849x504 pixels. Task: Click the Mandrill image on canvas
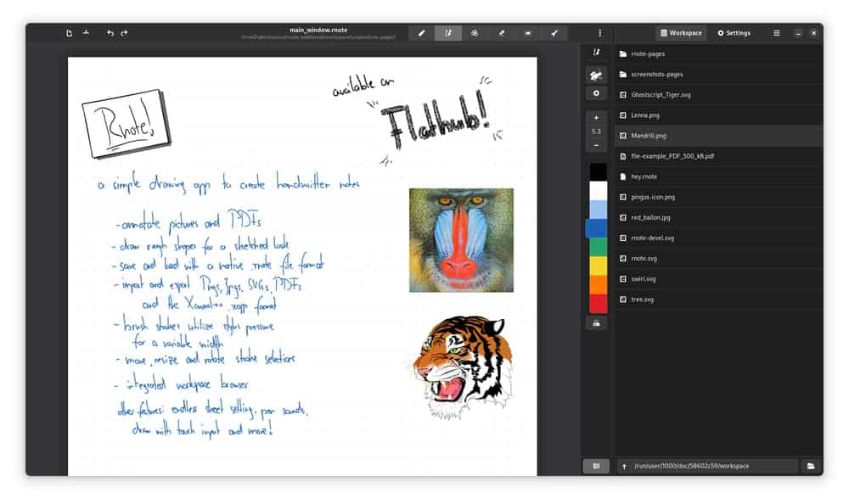(x=461, y=240)
